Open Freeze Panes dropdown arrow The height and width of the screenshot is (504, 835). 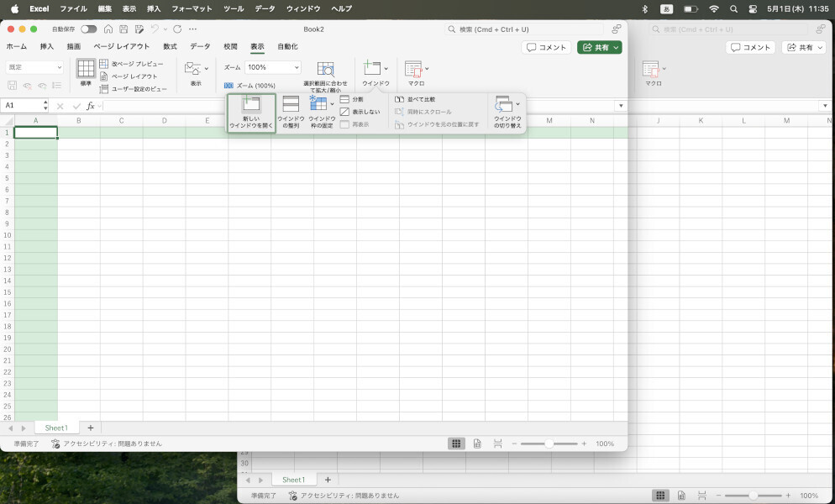[333, 104]
